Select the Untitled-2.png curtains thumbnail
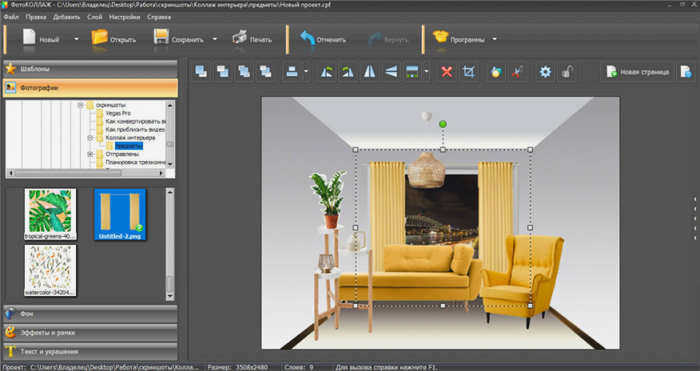 (x=120, y=214)
